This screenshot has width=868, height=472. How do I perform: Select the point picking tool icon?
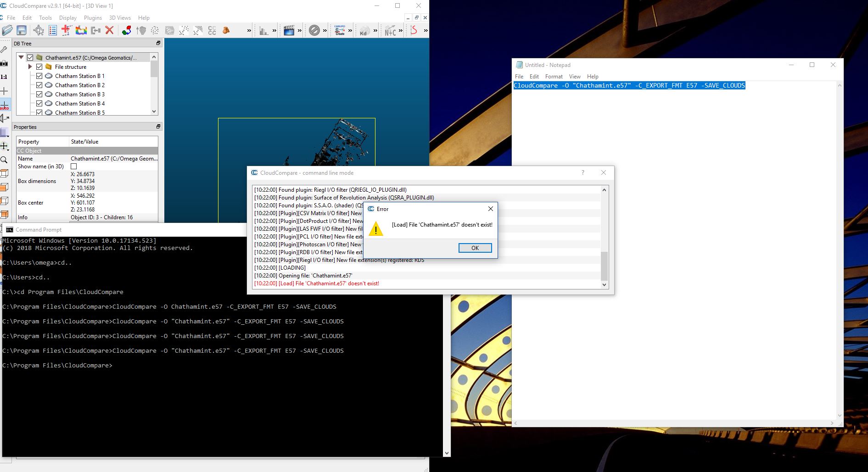coord(39,30)
